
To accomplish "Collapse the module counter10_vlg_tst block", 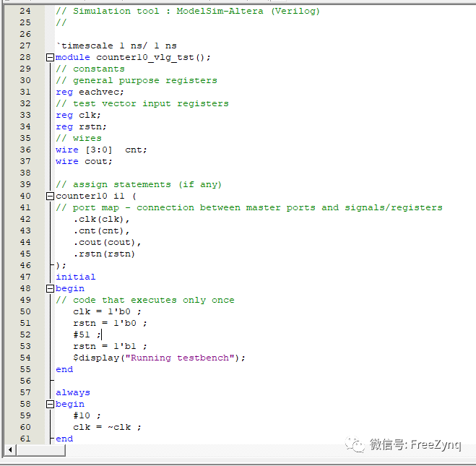I will [50, 57].
